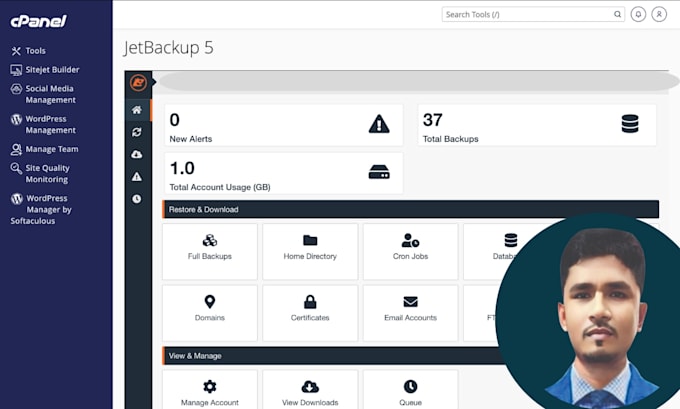The height and width of the screenshot is (409, 680).
Task: Open Manage Account tile
Action: (210, 389)
